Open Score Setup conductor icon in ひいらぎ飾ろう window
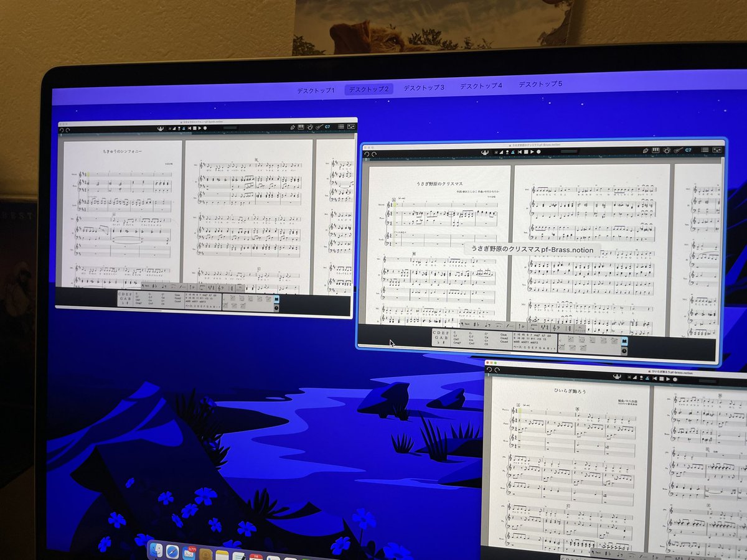Image resolution: width=747 pixels, height=560 pixels. pos(617,376)
